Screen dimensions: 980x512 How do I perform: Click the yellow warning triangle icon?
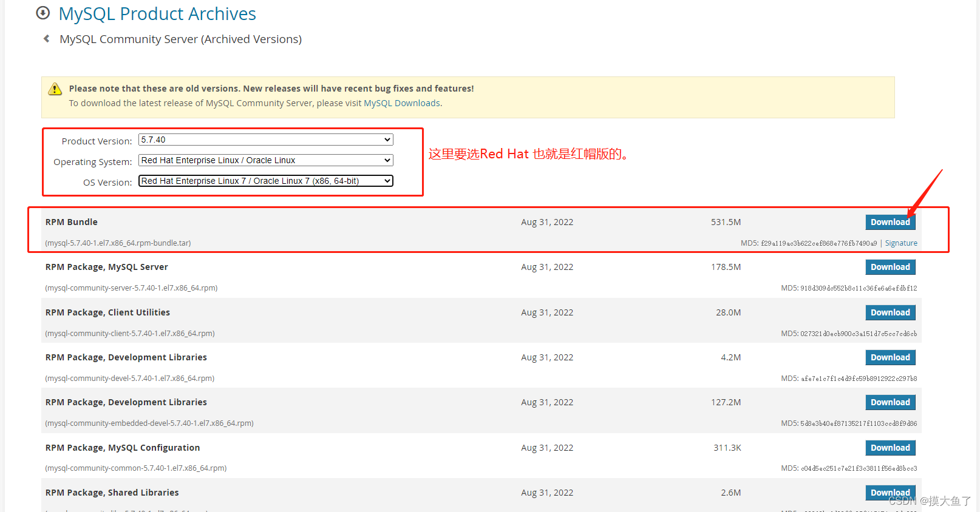point(55,89)
